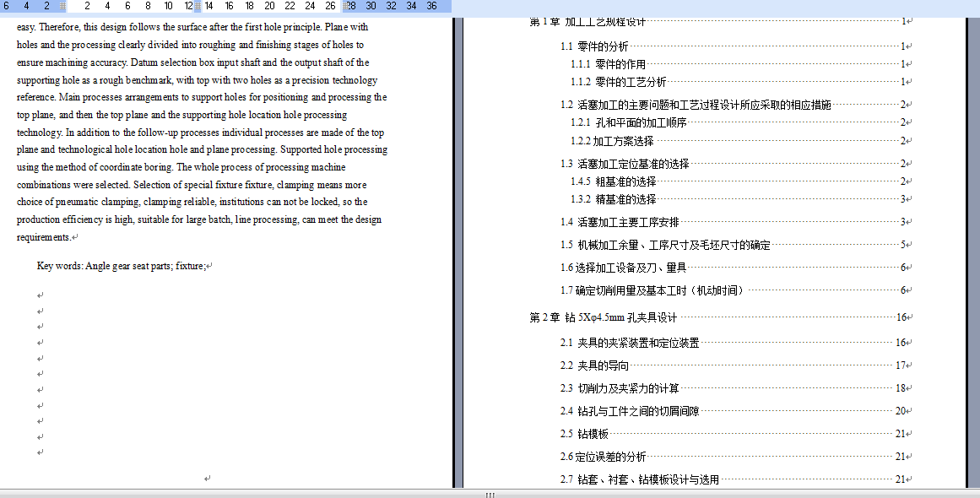
Task: Click the line starting 'holes and the processing clearly'
Action: (x=190, y=45)
